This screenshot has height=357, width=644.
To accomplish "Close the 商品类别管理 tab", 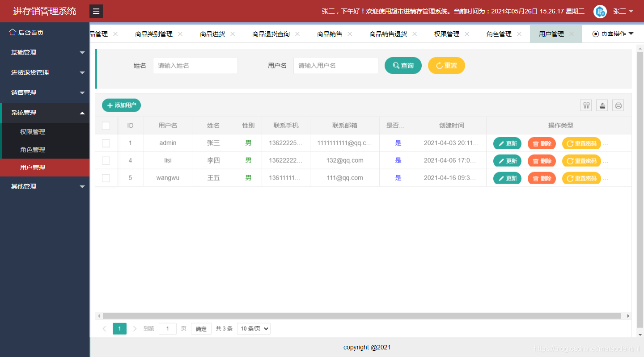I will click(180, 34).
